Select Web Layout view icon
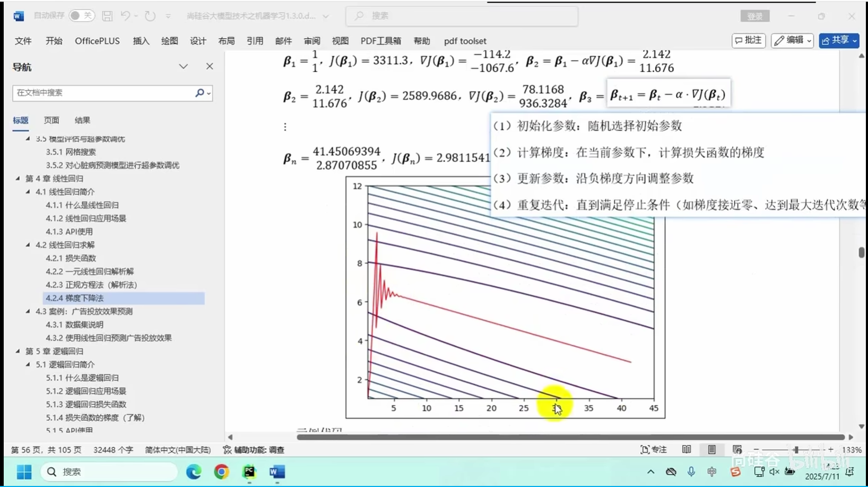 point(737,450)
